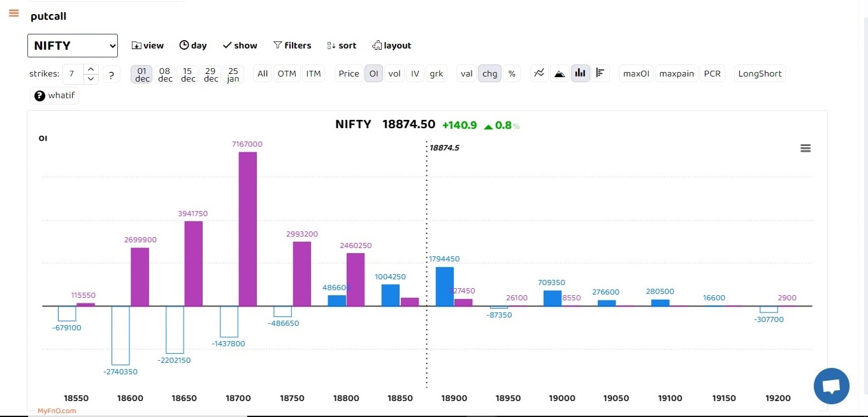The height and width of the screenshot is (417, 868).
Task: Toggle the OTM strikes filter
Action: pyautogui.click(x=287, y=74)
